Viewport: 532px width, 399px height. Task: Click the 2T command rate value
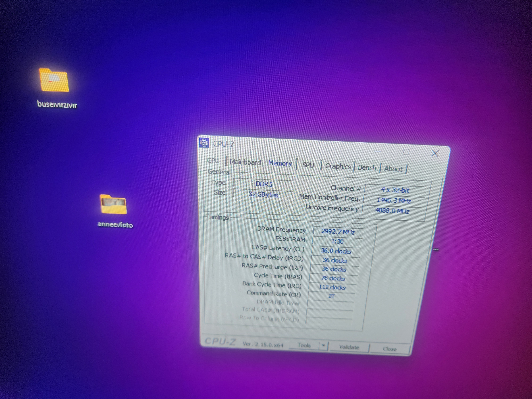tap(331, 296)
